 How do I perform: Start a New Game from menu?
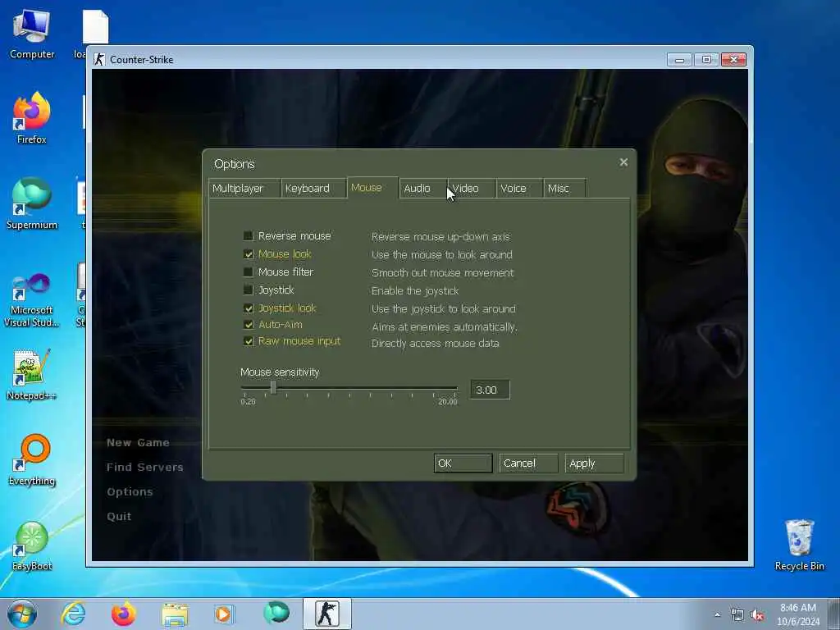pos(138,442)
